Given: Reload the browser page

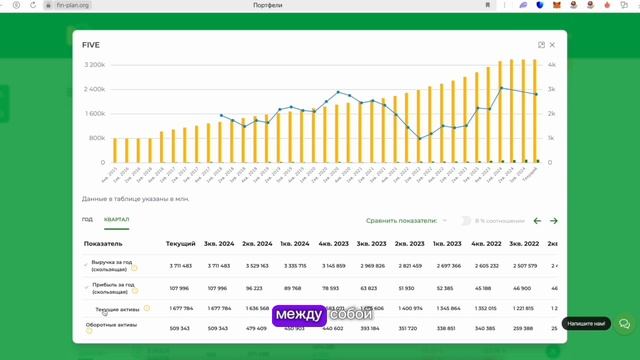Looking at the screenshot, I should [33, 5].
